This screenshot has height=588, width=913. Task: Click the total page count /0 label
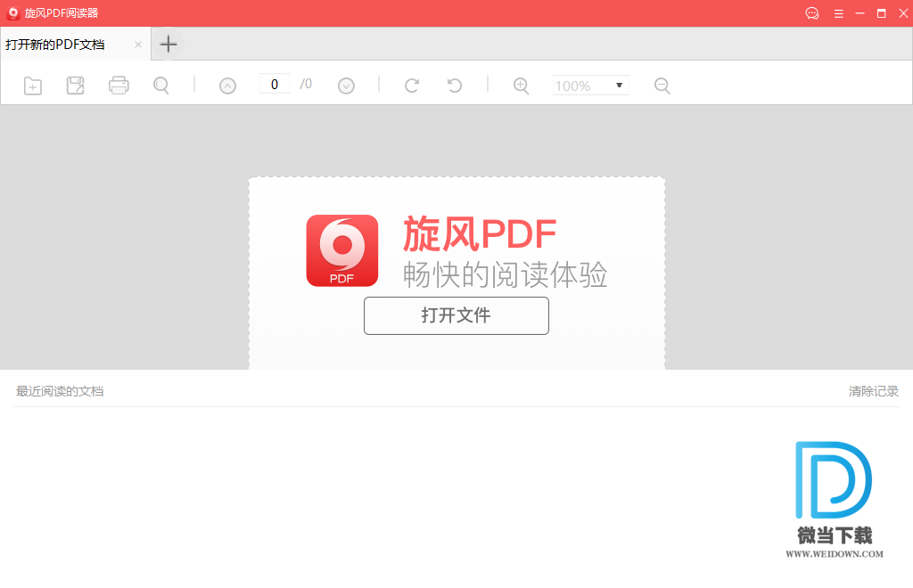[x=306, y=85]
